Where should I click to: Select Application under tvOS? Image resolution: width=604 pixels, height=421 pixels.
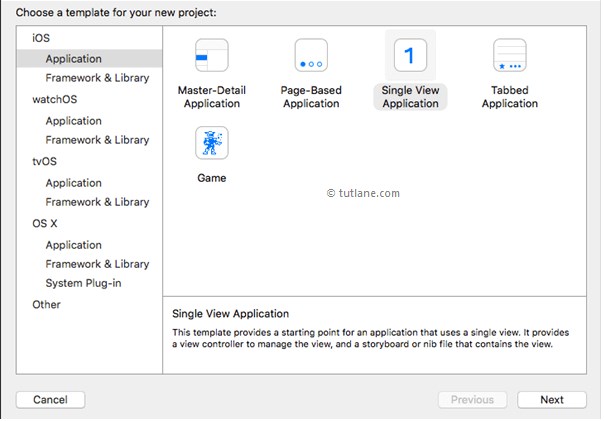(73, 183)
